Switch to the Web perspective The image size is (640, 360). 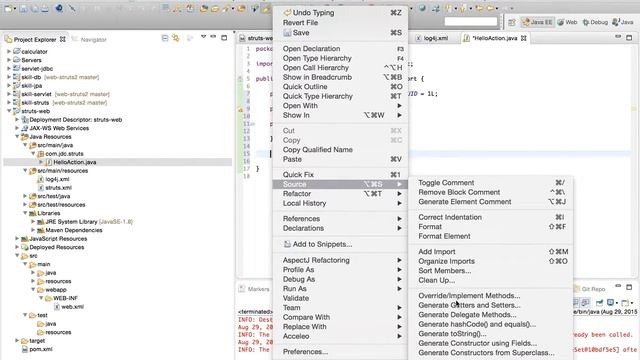coord(567,22)
